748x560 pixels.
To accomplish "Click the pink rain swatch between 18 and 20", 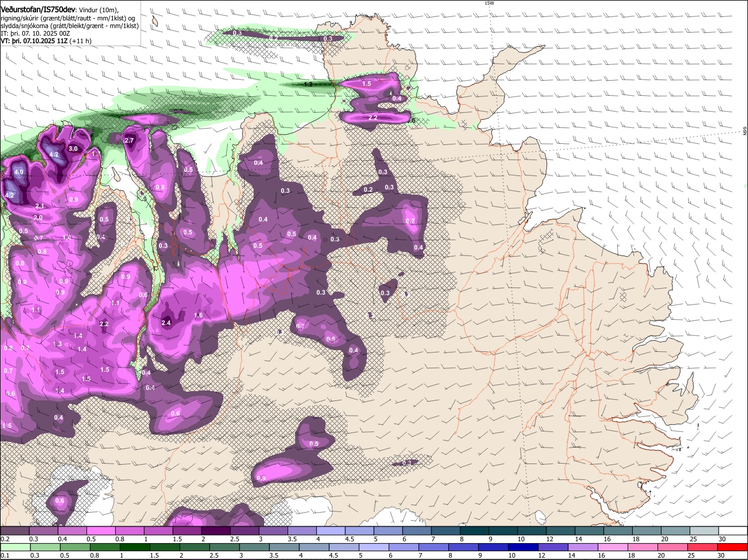I will pos(642,547).
